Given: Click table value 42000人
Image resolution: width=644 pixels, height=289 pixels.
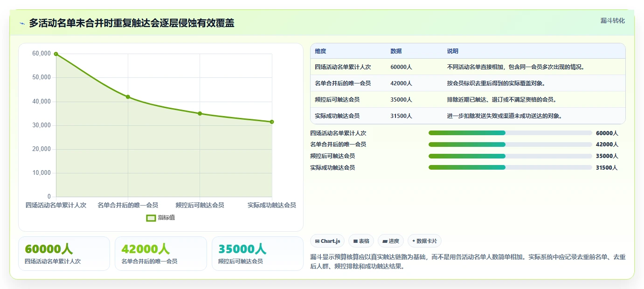Looking at the screenshot, I should pyautogui.click(x=401, y=83).
